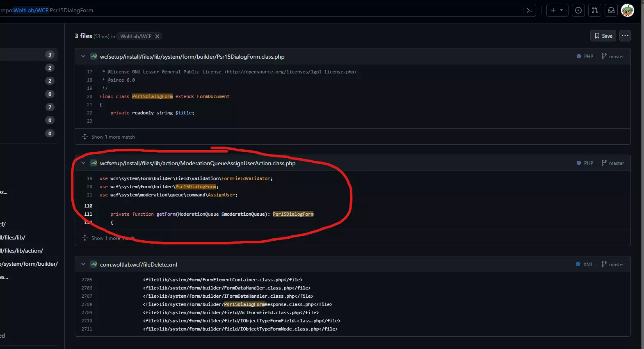Screen dimensions: 644x349
Task: Click repo icon beside Psr15DialogForm.class.php path
Action: (x=94, y=56)
